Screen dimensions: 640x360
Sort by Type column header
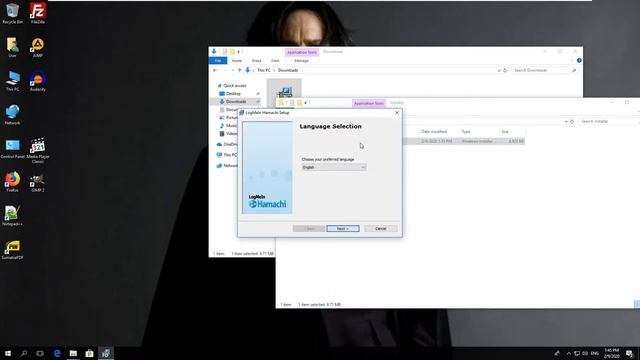pyautogui.click(x=466, y=131)
